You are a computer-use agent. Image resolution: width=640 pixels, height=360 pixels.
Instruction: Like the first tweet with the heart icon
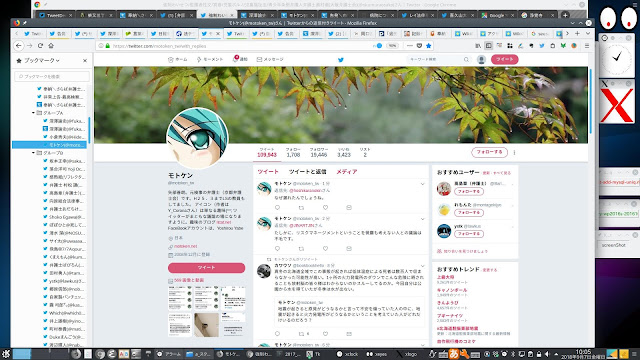[325, 208]
